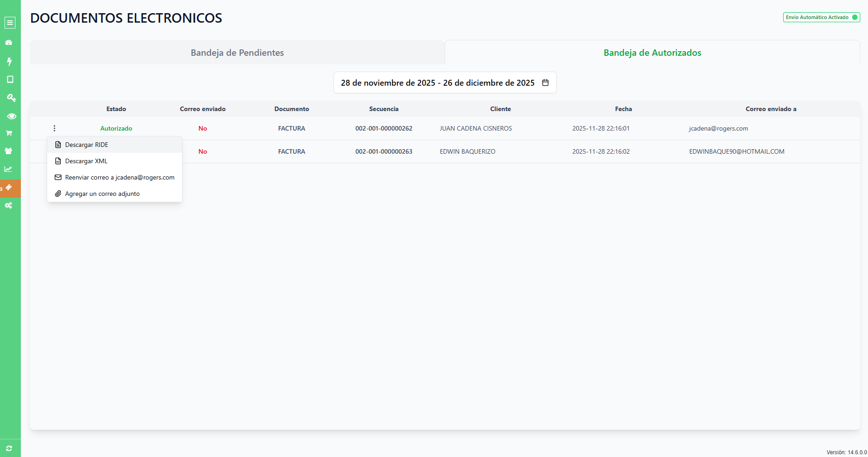Click the refresh icon at sidebar bottom
The height and width of the screenshot is (457, 868).
click(9, 448)
